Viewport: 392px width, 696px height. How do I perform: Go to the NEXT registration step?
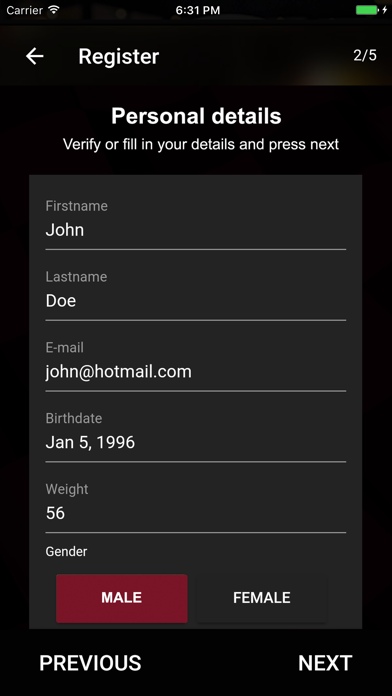point(325,663)
